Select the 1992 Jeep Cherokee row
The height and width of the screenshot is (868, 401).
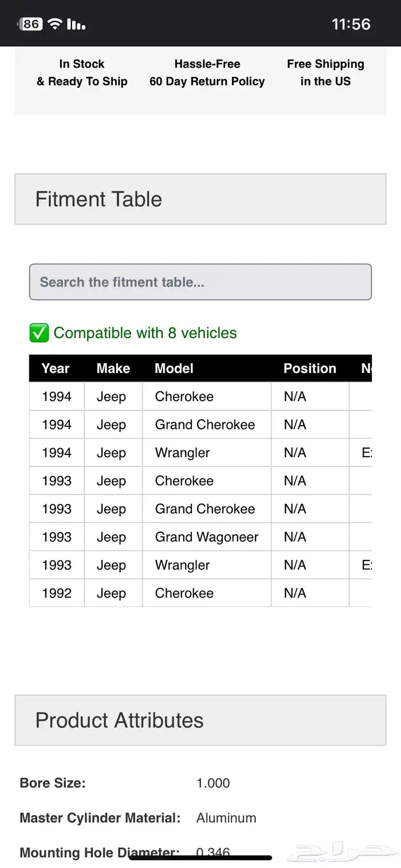click(200, 593)
